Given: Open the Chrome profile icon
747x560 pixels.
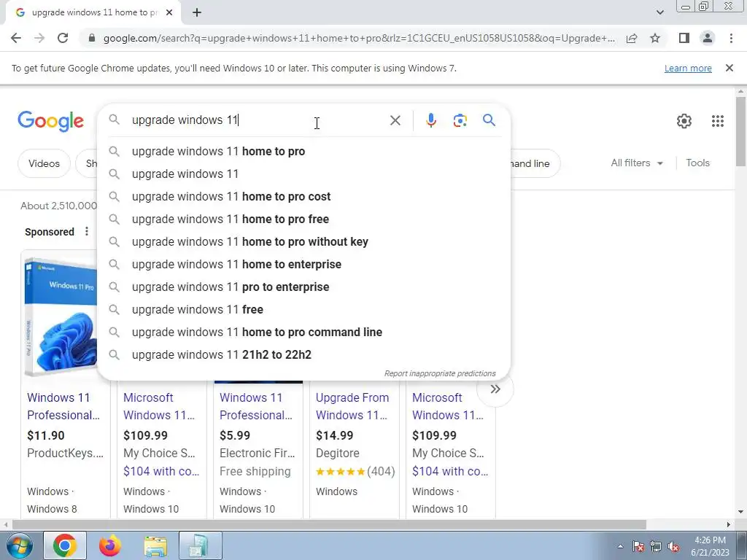Looking at the screenshot, I should point(708,38).
